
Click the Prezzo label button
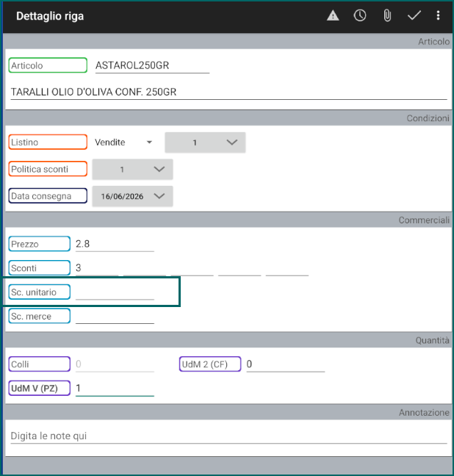tap(40, 244)
